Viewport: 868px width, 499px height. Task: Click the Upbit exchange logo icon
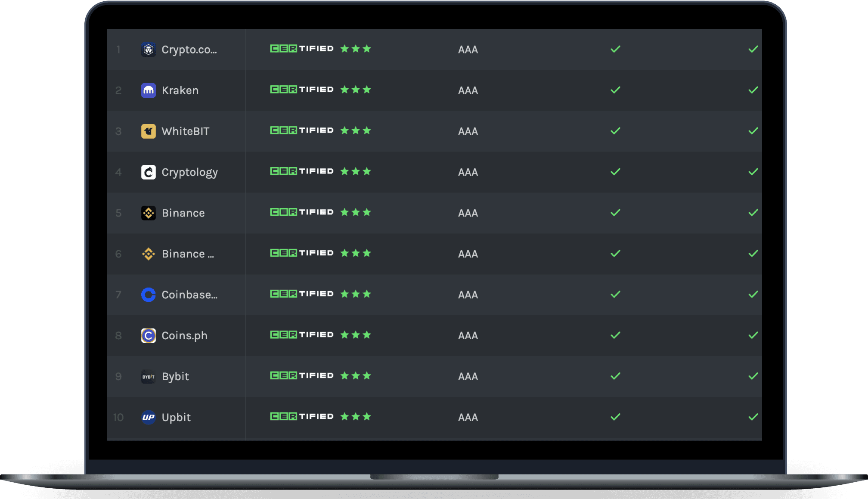pyautogui.click(x=149, y=417)
